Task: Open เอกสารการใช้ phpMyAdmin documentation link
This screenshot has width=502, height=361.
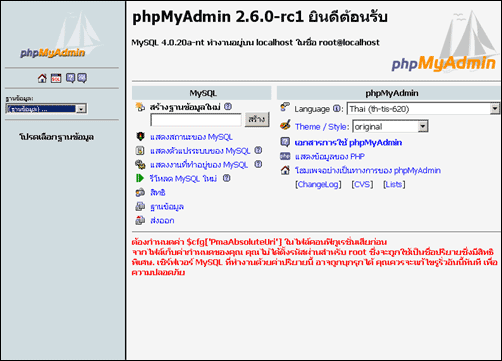Action: point(348,143)
